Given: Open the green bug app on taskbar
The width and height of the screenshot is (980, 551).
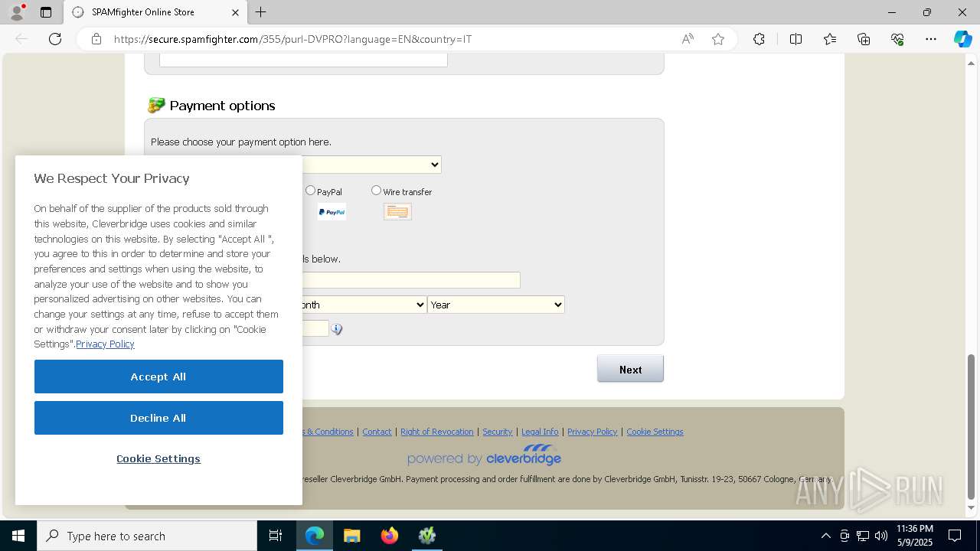Looking at the screenshot, I should pyautogui.click(x=427, y=536).
